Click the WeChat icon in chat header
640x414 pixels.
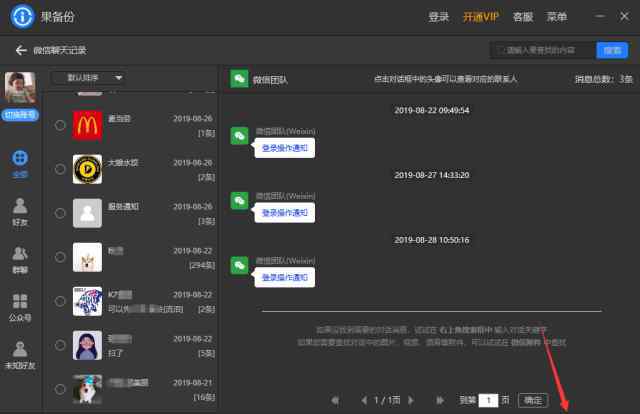tap(239, 79)
